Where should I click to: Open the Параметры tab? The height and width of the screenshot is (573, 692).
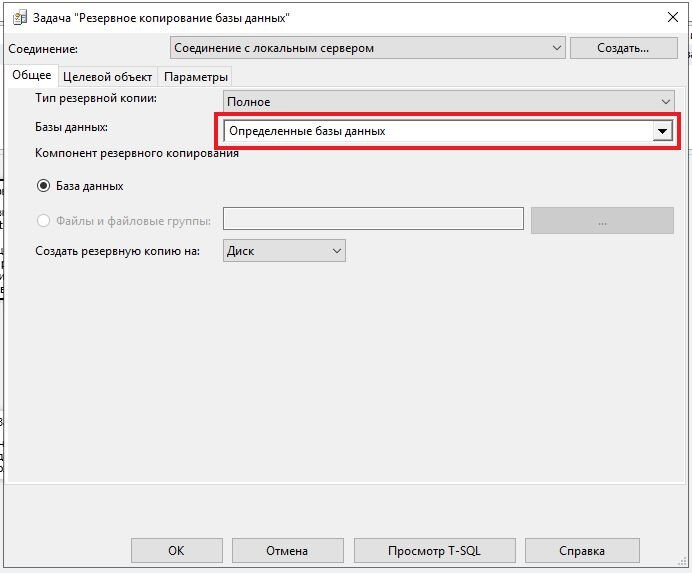tap(196, 77)
